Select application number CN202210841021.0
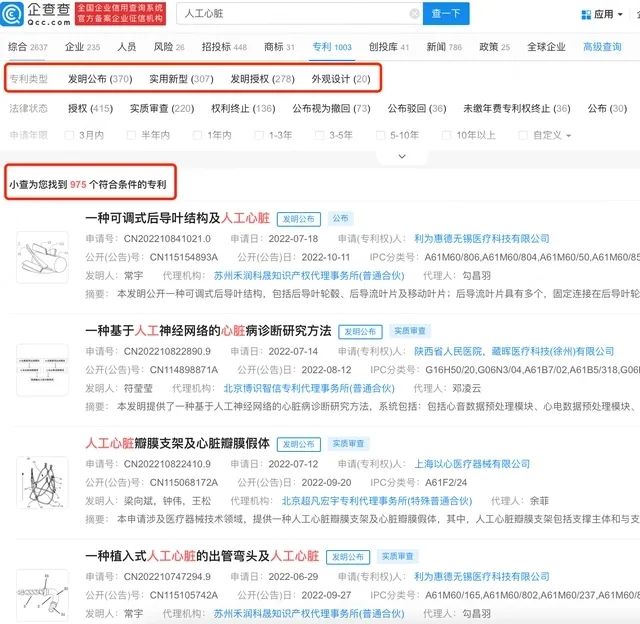The height and width of the screenshot is (624, 640). coord(167,239)
